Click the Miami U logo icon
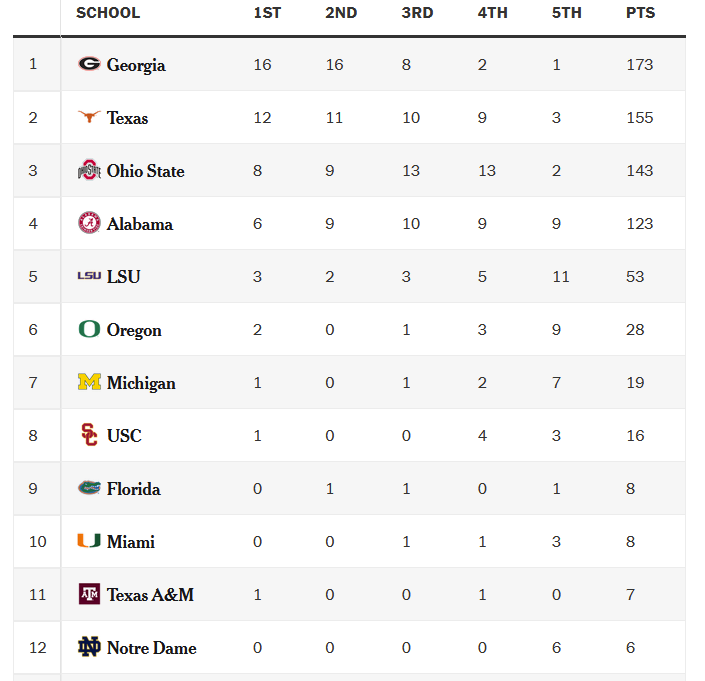 click(89, 541)
